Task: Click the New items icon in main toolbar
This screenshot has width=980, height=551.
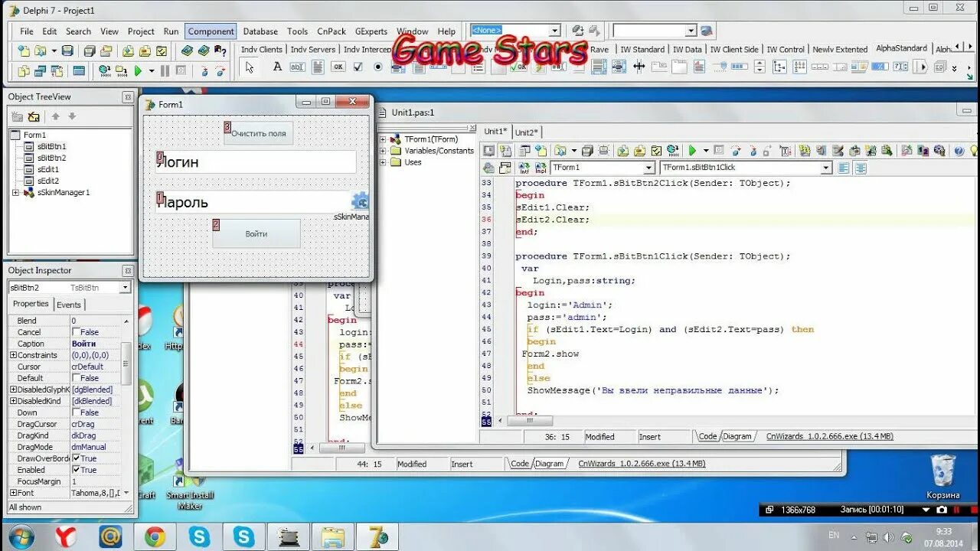Action: 24,51
